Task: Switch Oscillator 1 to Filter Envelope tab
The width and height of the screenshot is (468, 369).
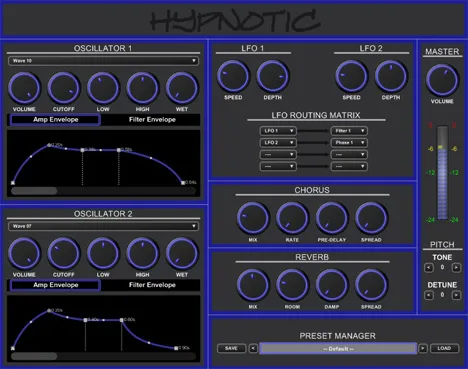Action: [152, 120]
